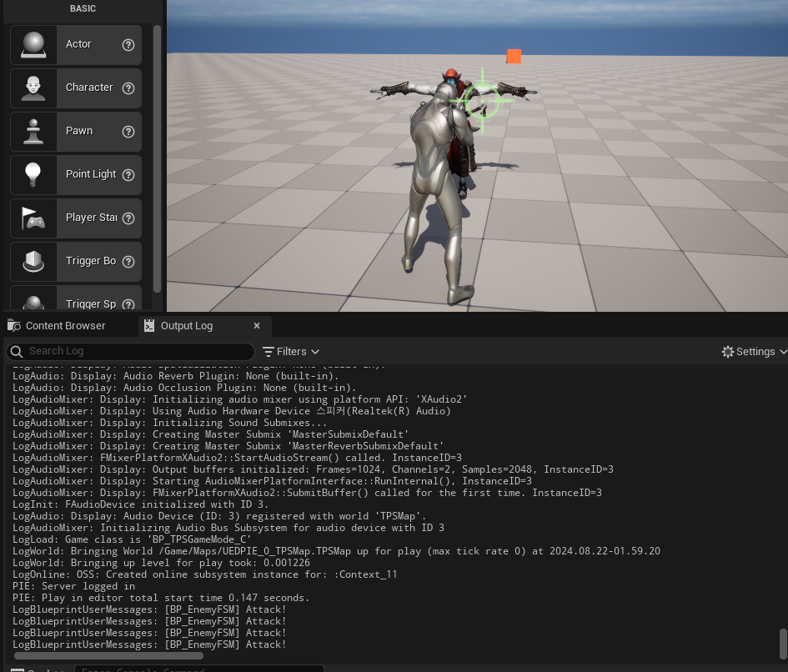Expand the Settings dropdown chevron

tap(784, 352)
